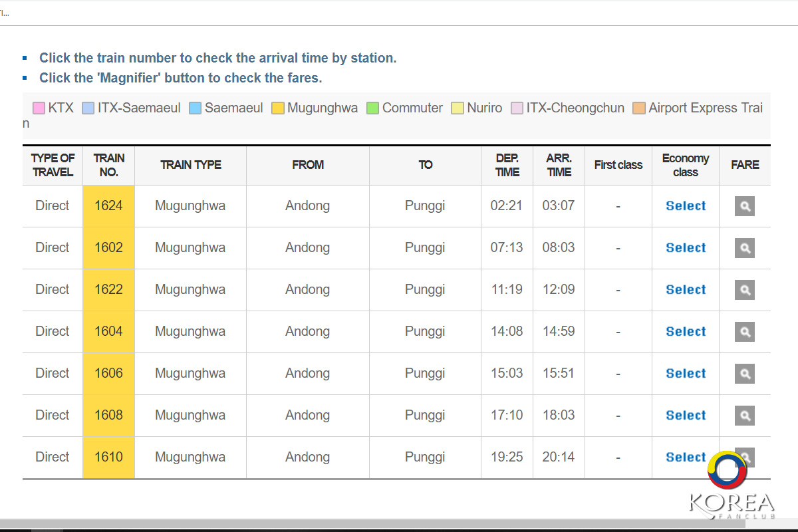This screenshot has height=532, width=798.
Task: Click the fare magnifier for train 1624
Action: click(x=744, y=206)
